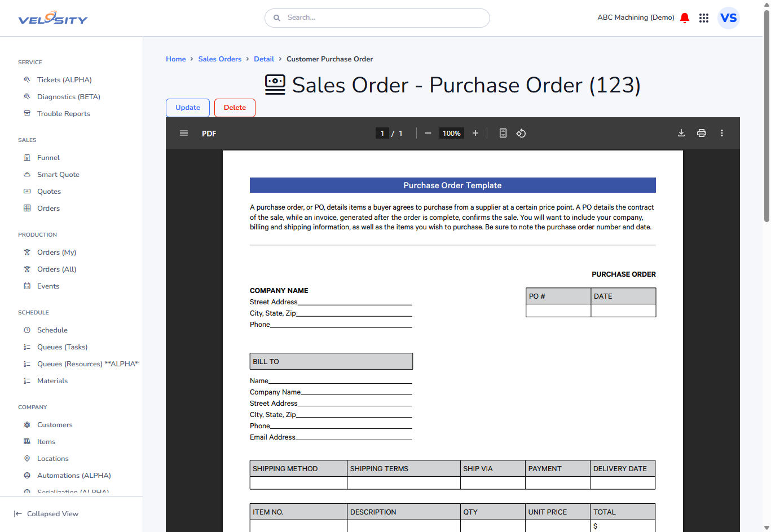Image resolution: width=771 pixels, height=532 pixels.
Task: Click the Smart Quote sidebar icon
Action: pyautogui.click(x=27, y=175)
